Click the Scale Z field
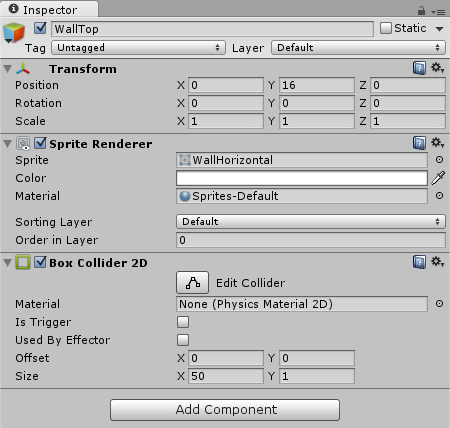The width and height of the screenshot is (450, 428). (x=408, y=121)
